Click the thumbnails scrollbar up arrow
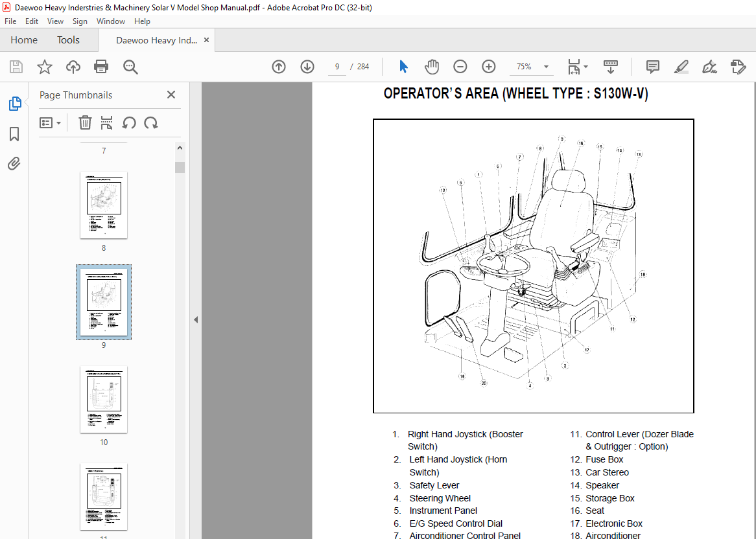The height and width of the screenshot is (539, 756). (180, 148)
